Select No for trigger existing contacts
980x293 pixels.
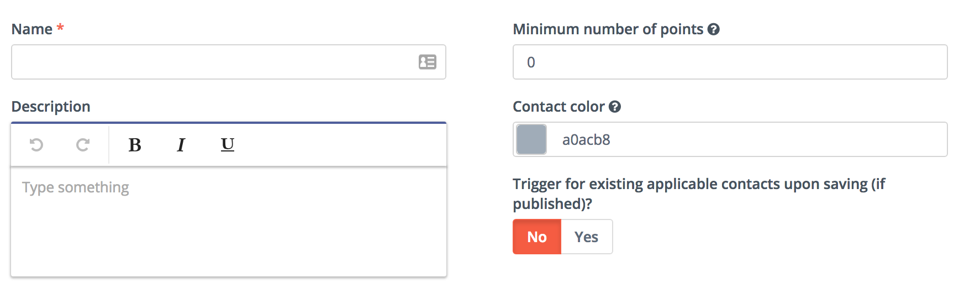click(x=537, y=237)
